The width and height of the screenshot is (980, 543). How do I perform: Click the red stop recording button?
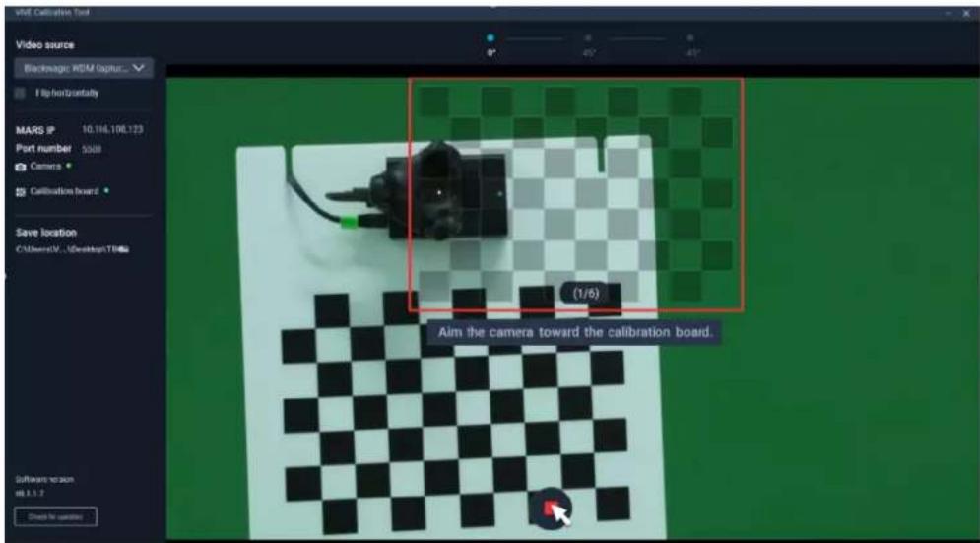pos(551,509)
